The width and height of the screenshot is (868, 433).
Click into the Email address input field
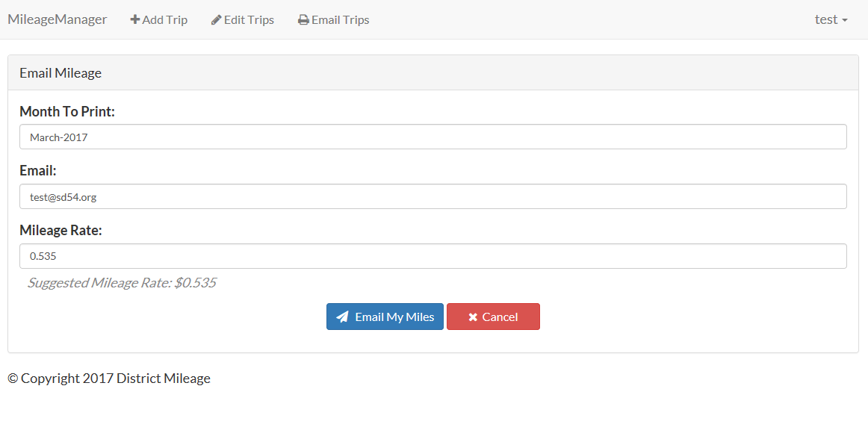433,197
